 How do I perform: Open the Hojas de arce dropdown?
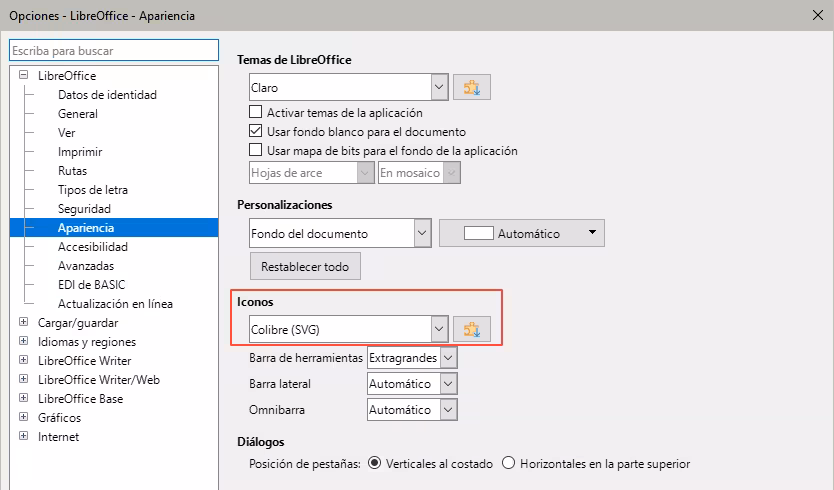click(x=365, y=173)
